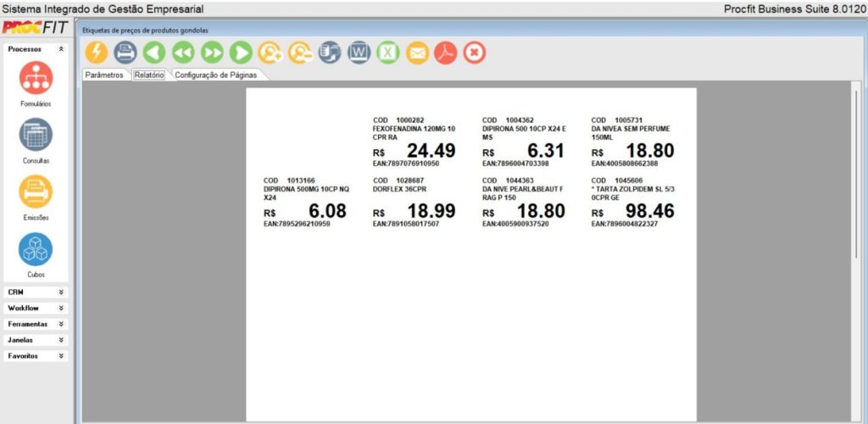The image size is (868, 424).
Task: Click the price 6.31
Action: tap(546, 151)
